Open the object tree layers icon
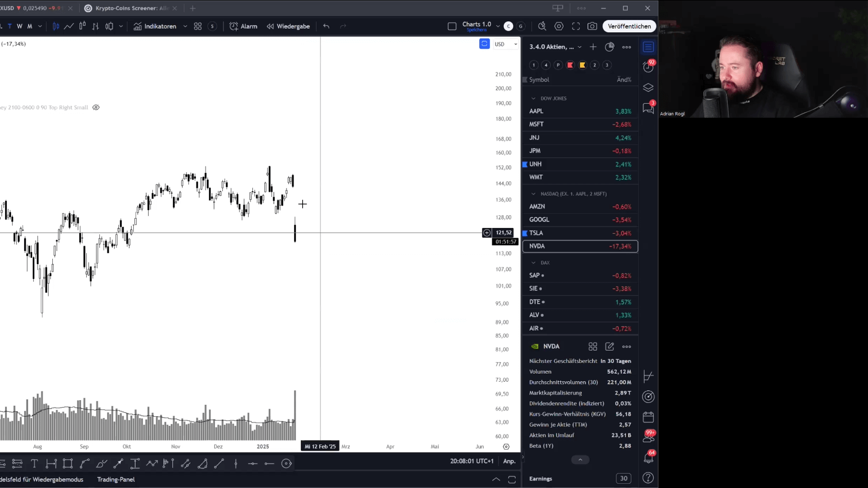The width and height of the screenshot is (868, 488). tap(649, 88)
